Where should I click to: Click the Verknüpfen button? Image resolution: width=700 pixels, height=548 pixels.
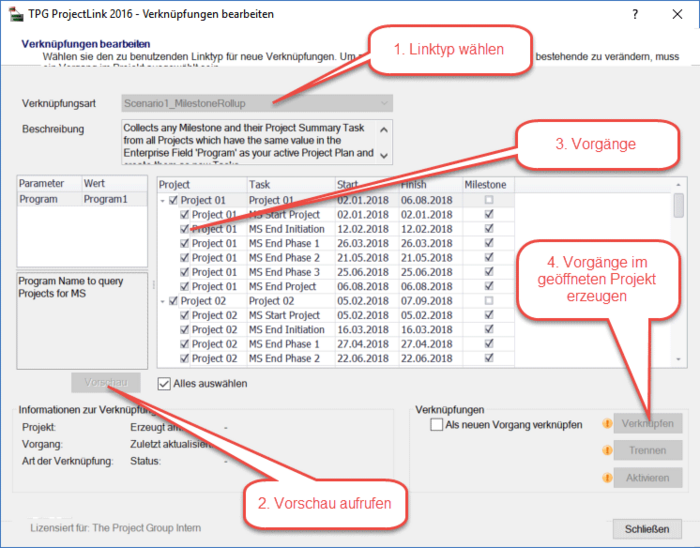[x=648, y=423]
